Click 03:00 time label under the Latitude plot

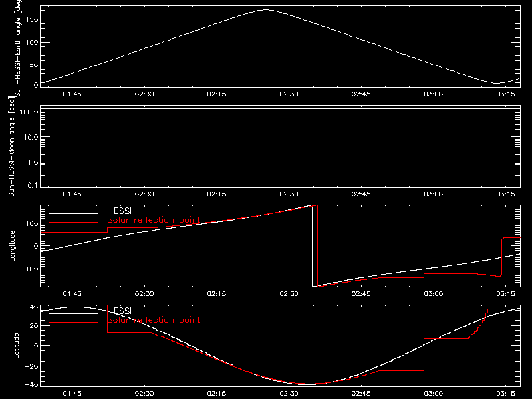tap(434, 394)
